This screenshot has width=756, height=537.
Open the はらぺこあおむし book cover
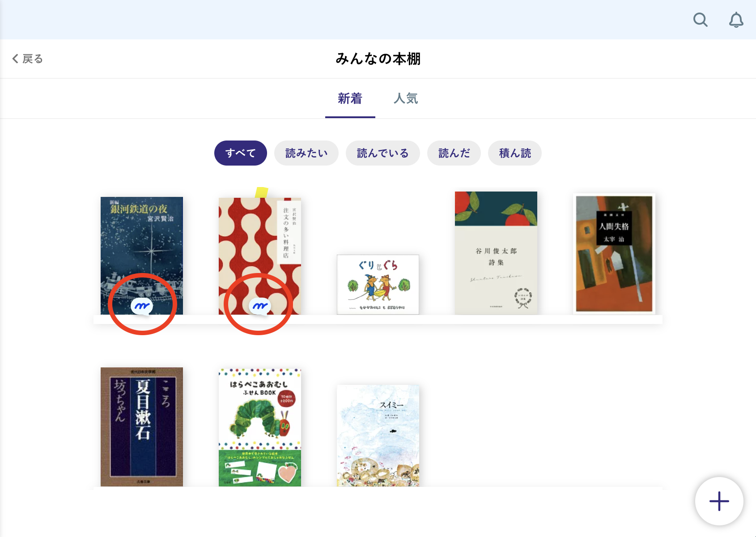(x=260, y=427)
